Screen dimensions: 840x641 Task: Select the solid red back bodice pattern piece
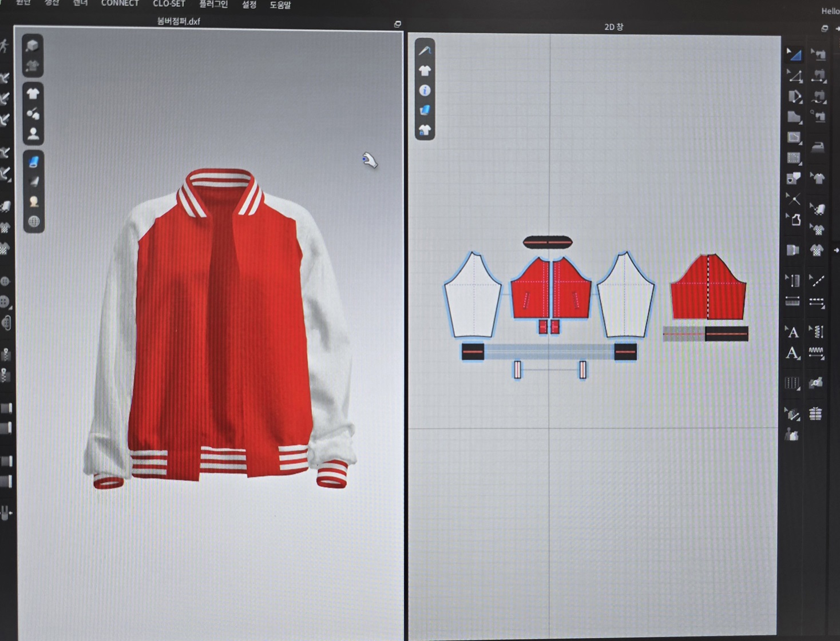tap(708, 289)
